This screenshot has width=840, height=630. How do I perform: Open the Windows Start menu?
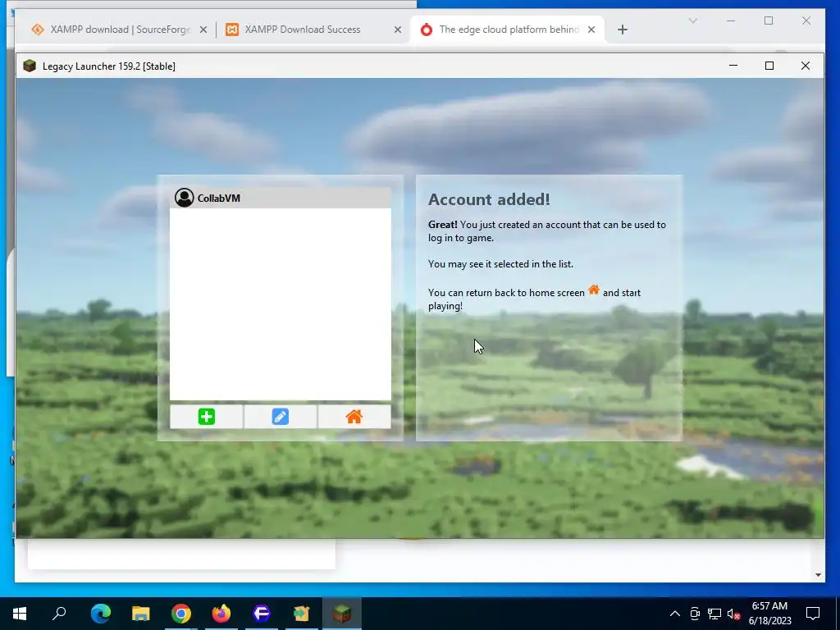(20, 614)
